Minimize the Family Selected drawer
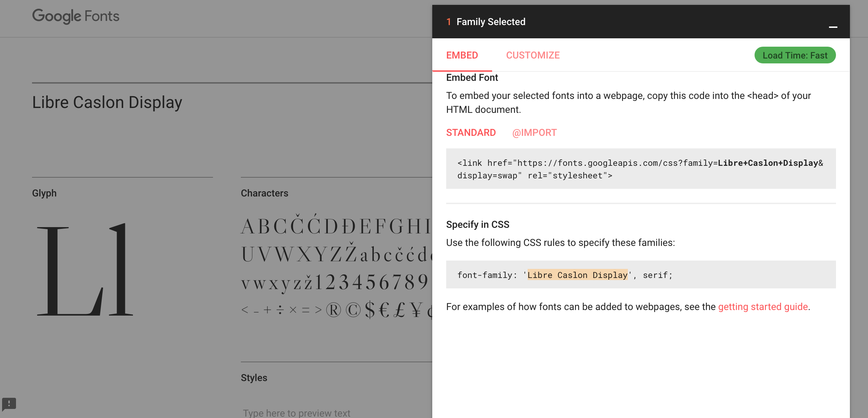The image size is (868, 418). click(x=833, y=27)
